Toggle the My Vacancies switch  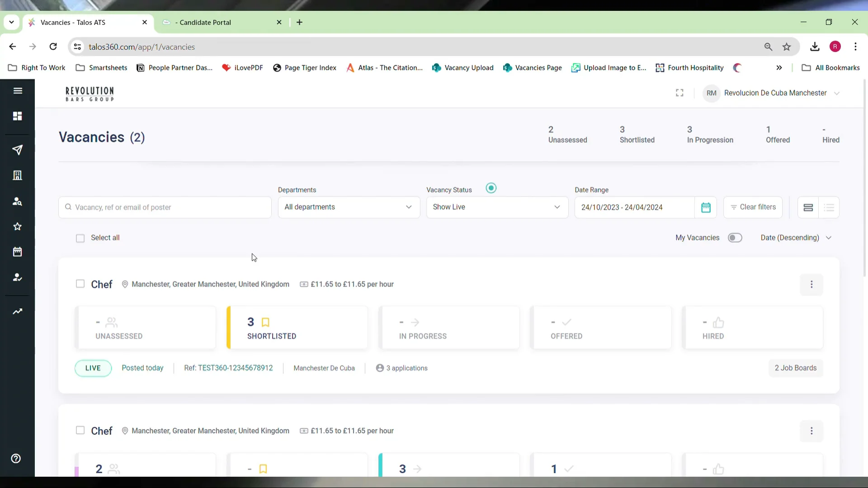pyautogui.click(x=735, y=237)
